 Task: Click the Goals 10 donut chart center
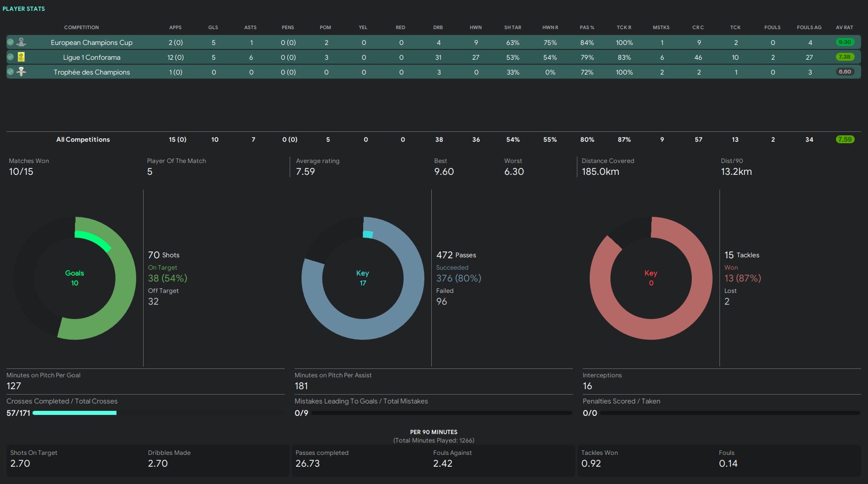pos(75,278)
